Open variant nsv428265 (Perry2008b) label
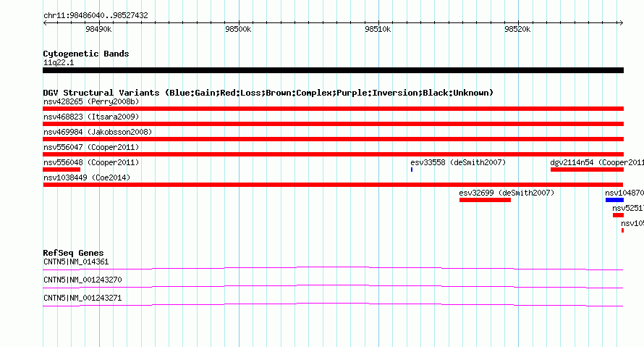The image size is (644, 347). (x=91, y=101)
